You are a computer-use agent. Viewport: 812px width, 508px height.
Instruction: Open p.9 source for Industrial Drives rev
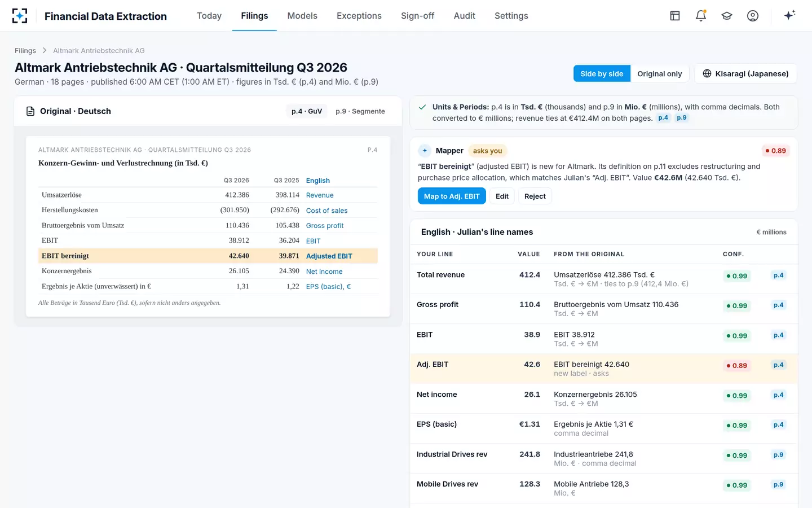click(x=778, y=455)
